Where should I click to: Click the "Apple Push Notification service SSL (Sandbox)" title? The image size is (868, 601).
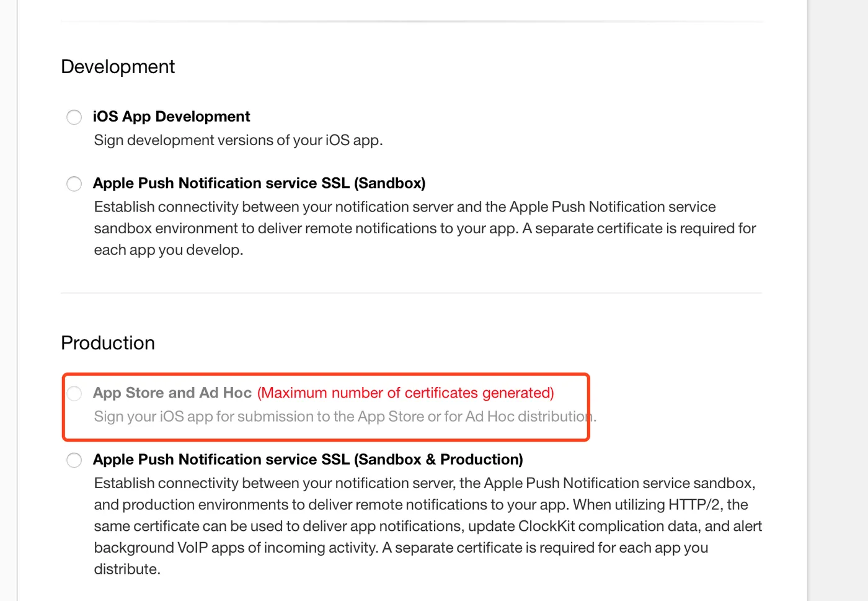pyautogui.click(x=259, y=183)
